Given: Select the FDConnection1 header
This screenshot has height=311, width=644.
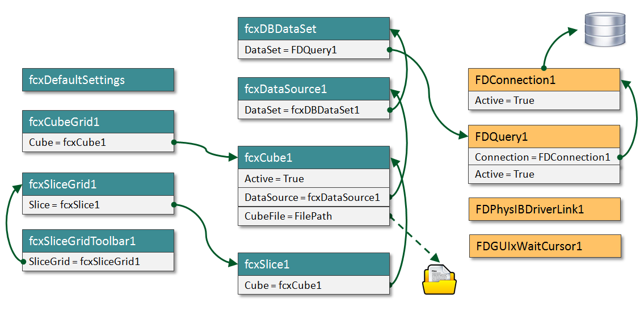Looking at the screenshot, I should (544, 79).
